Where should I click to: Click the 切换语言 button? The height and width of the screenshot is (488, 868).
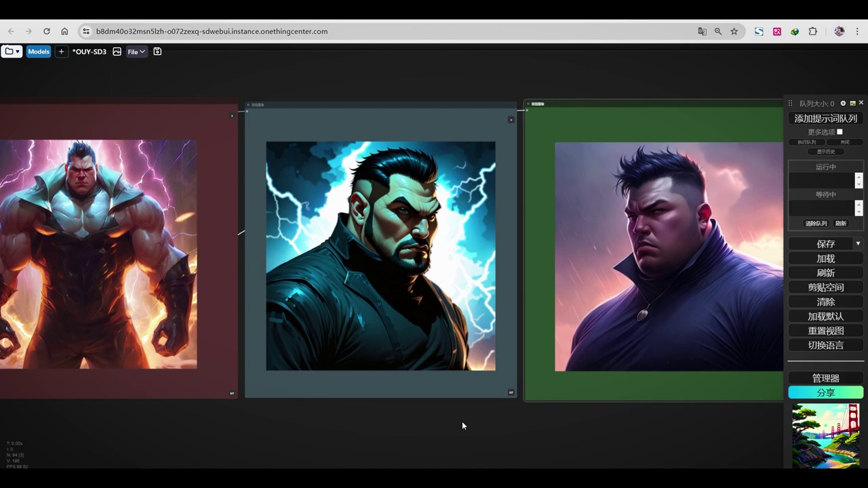826,345
